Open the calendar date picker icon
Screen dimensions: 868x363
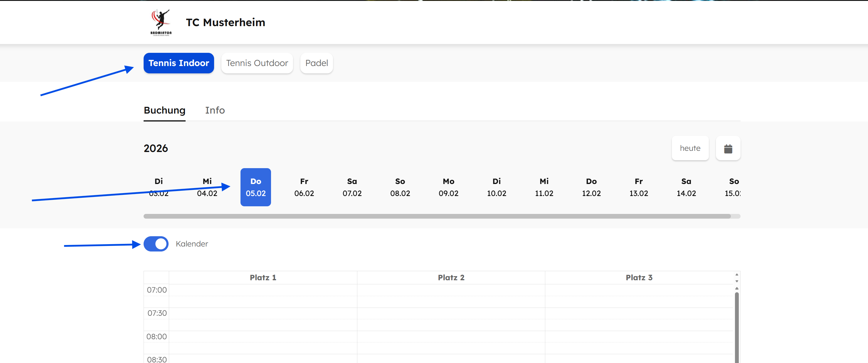[x=728, y=148]
